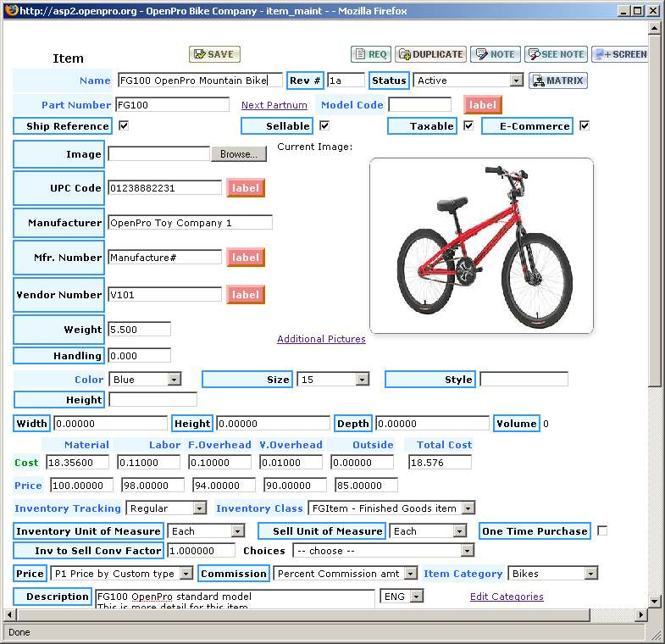The image size is (665, 644).
Task: Click the Next Partnum link
Action: click(x=274, y=105)
